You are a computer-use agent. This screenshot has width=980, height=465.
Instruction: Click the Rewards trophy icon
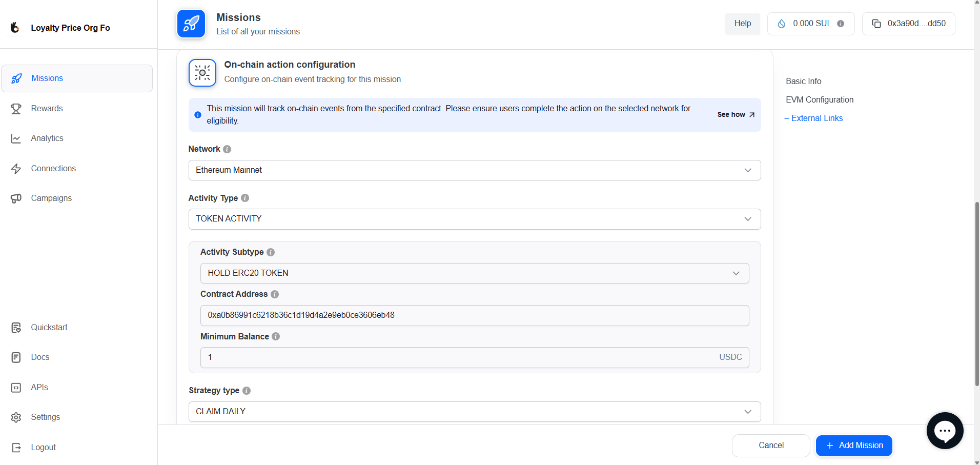coord(16,109)
